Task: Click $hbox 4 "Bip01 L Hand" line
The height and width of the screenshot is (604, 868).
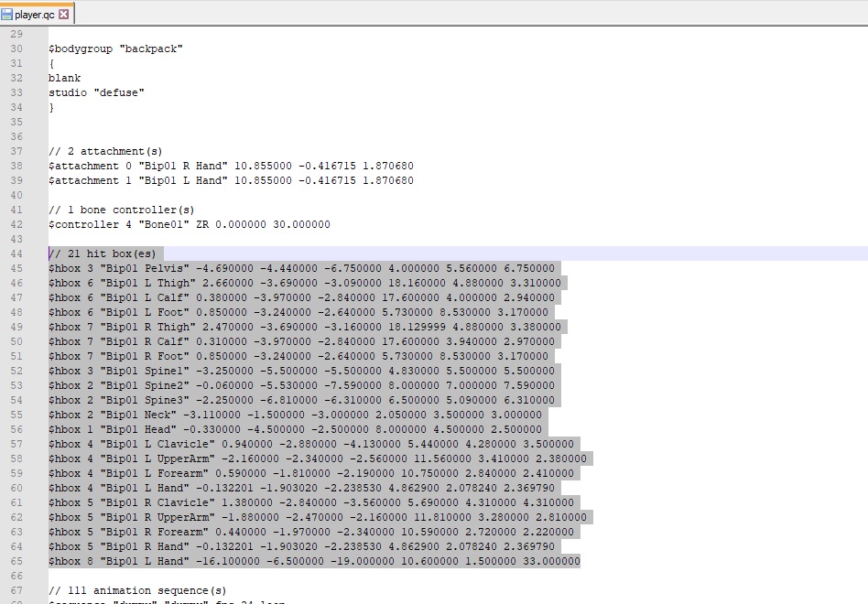Action: tap(302, 488)
